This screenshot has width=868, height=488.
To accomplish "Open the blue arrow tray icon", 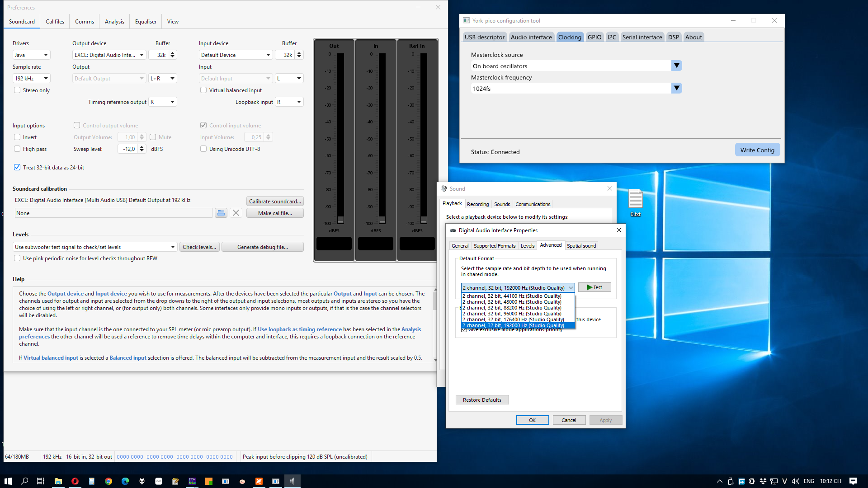I will pos(741,481).
